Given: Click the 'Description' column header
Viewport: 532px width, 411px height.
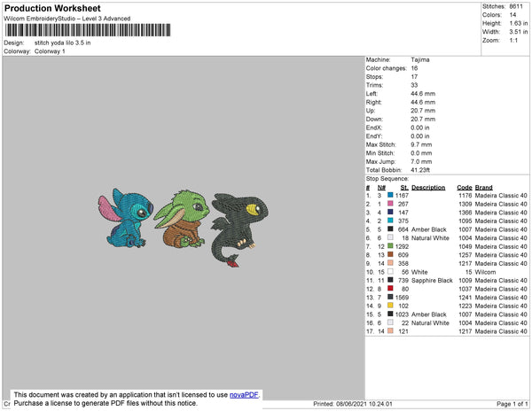Looking at the screenshot, I should click(x=428, y=188).
